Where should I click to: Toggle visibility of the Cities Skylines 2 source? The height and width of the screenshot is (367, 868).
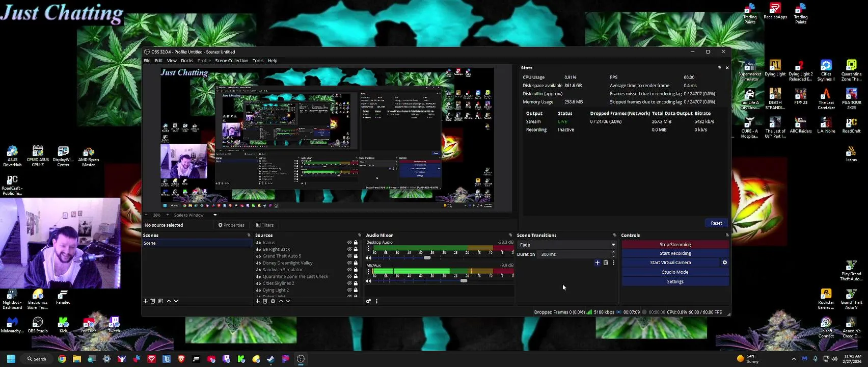(349, 283)
